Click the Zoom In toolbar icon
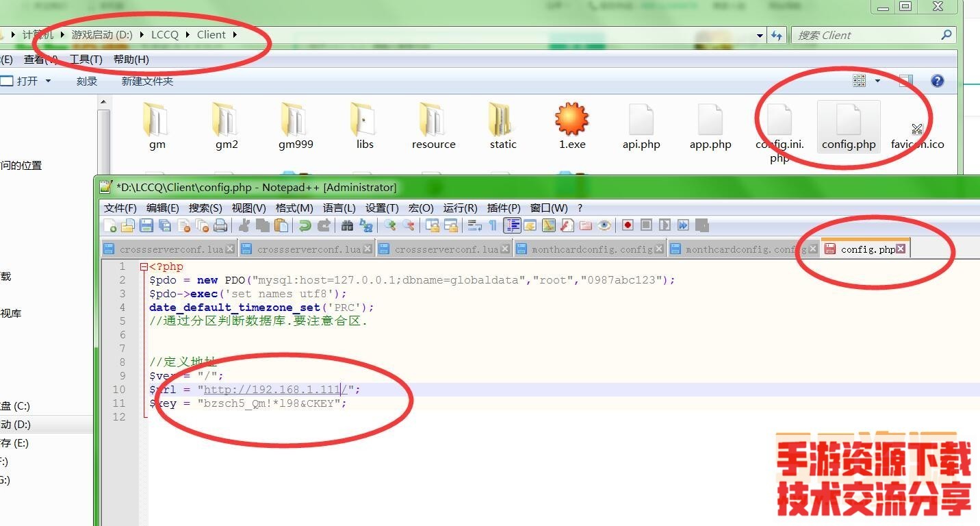This screenshot has height=526, width=980. pos(390,225)
